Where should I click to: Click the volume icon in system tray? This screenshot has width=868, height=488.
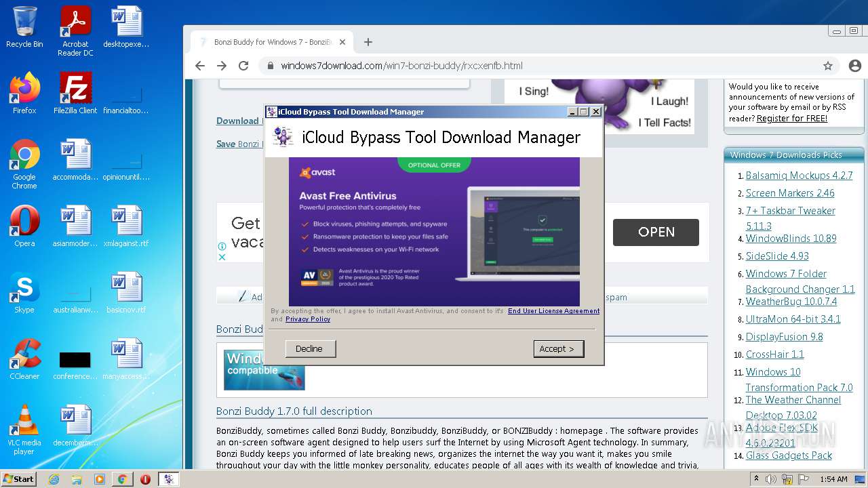772,479
